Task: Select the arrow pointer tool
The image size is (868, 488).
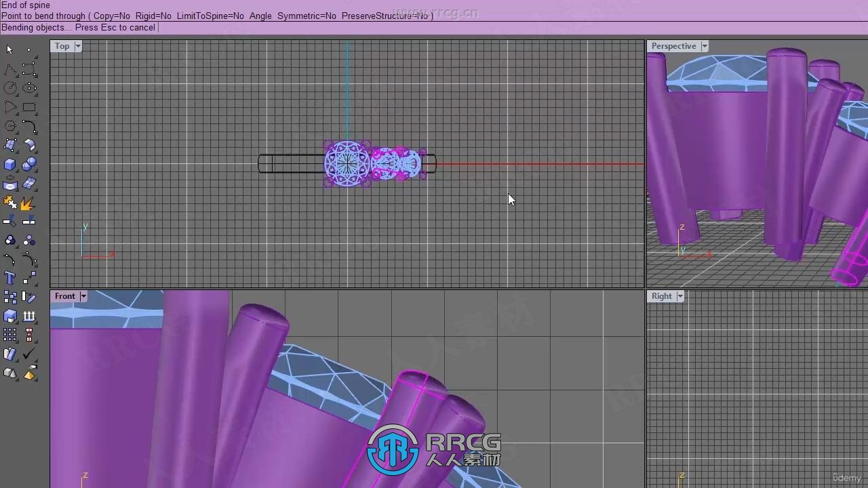Action: 9,49
